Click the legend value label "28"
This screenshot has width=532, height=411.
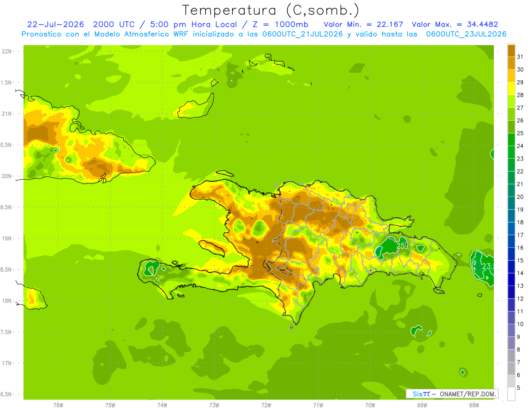click(x=520, y=95)
